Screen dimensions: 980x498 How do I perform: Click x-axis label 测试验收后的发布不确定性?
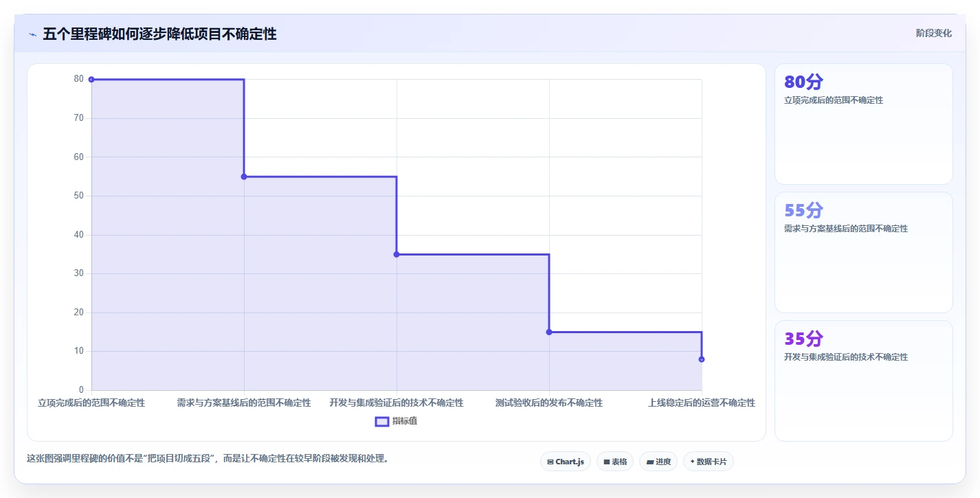point(549,403)
